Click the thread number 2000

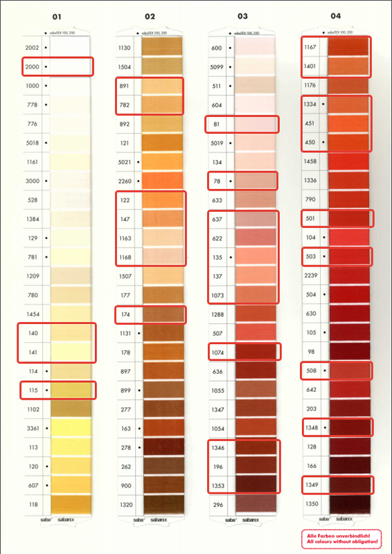(x=32, y=66)
